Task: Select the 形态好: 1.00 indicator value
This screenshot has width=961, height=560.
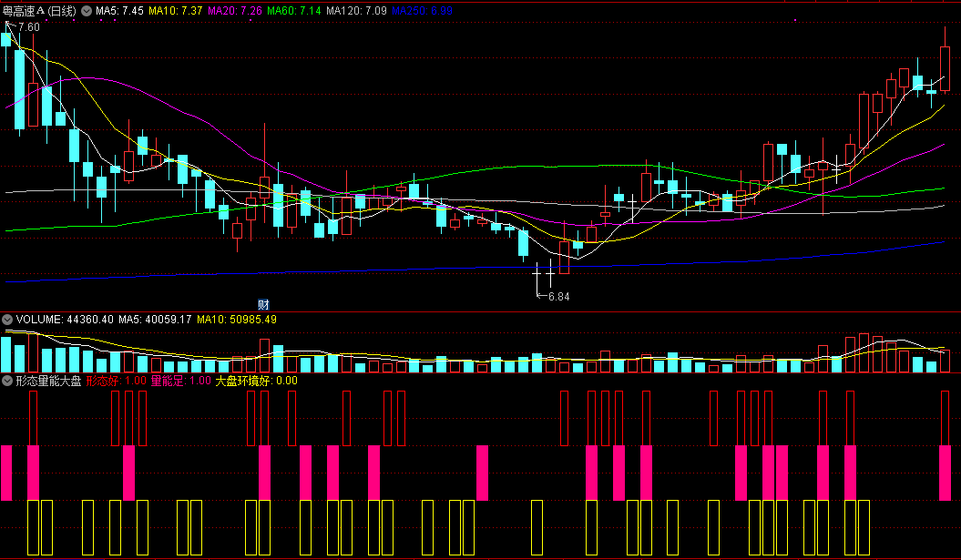Action: point(117,381)
